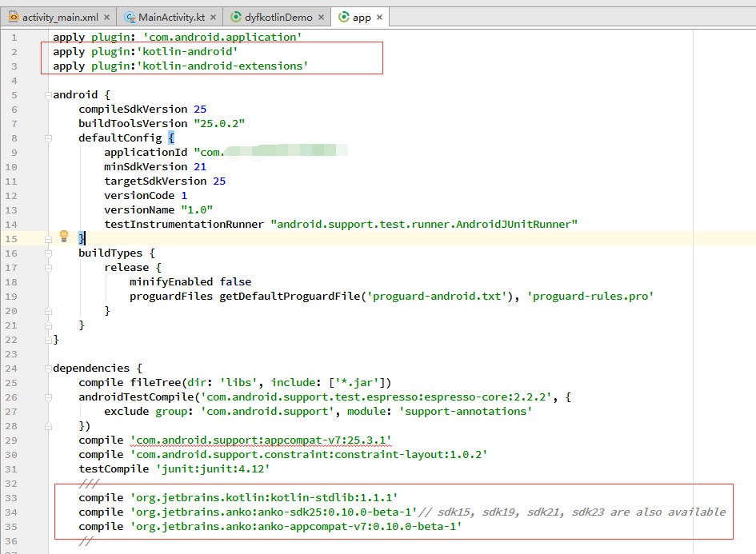Select the app build.gradle tab
756x554 pixels.
362,18
